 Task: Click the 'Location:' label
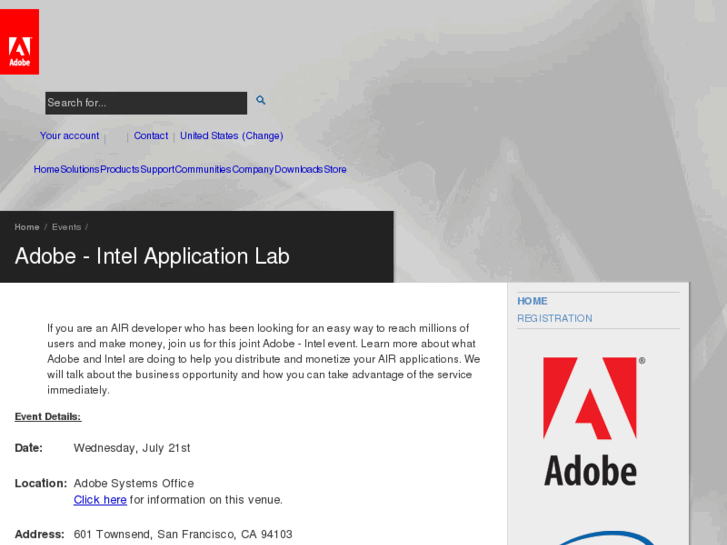[x=41, y=483]
